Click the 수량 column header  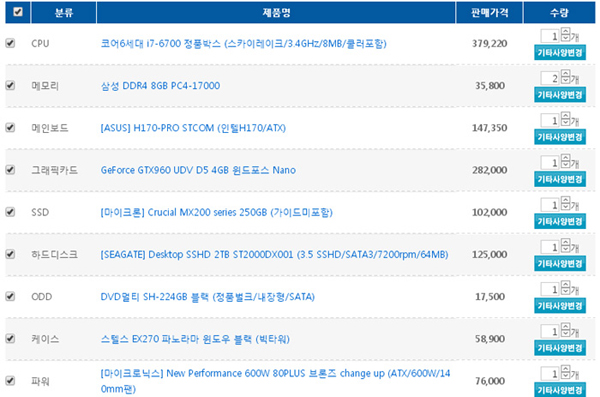(559, 13)
